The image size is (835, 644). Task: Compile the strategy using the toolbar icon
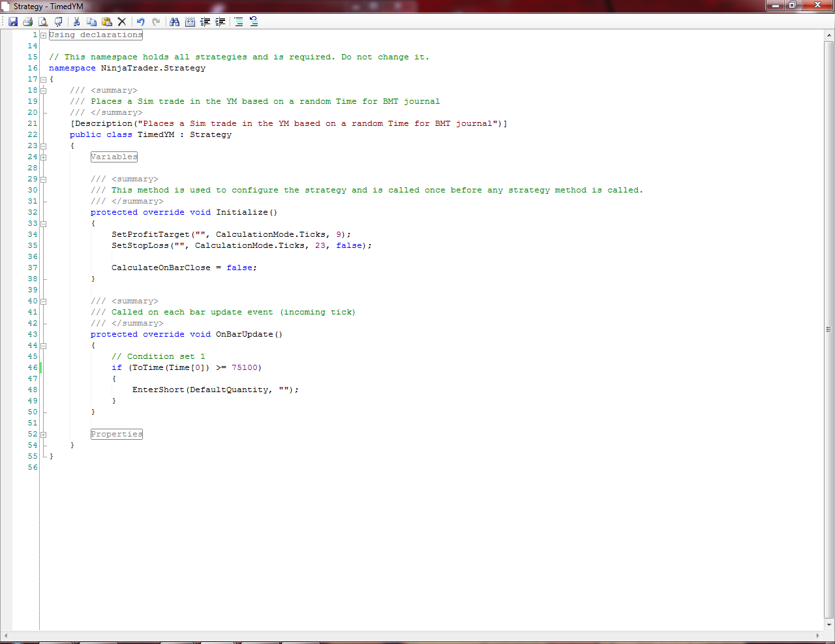point(59,22)
